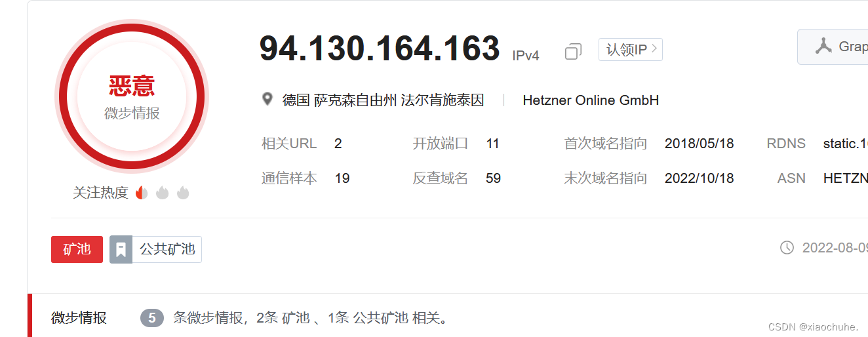868x337 pixels.
Task: Click the third flame in 关注热度
Action: (183, 193)
